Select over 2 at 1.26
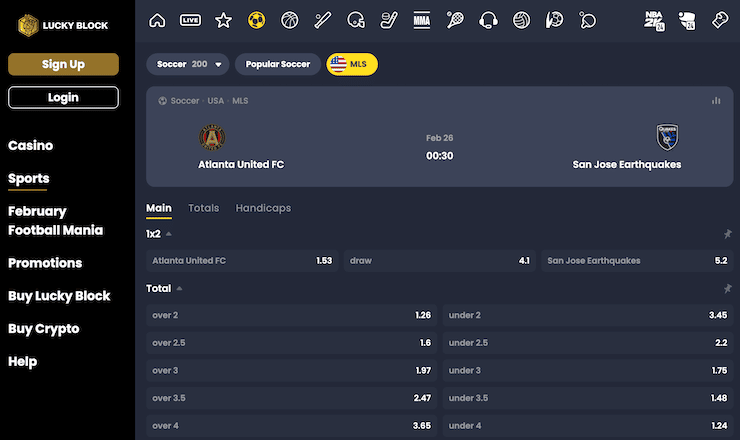The image size is (740, 440). (292, 315)
